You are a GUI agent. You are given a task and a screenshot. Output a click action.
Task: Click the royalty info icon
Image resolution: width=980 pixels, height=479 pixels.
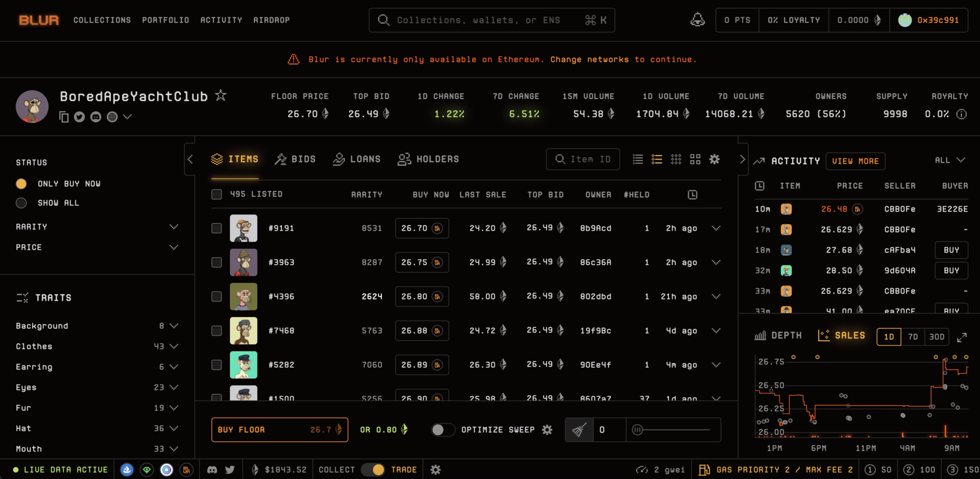coord(961,114)
